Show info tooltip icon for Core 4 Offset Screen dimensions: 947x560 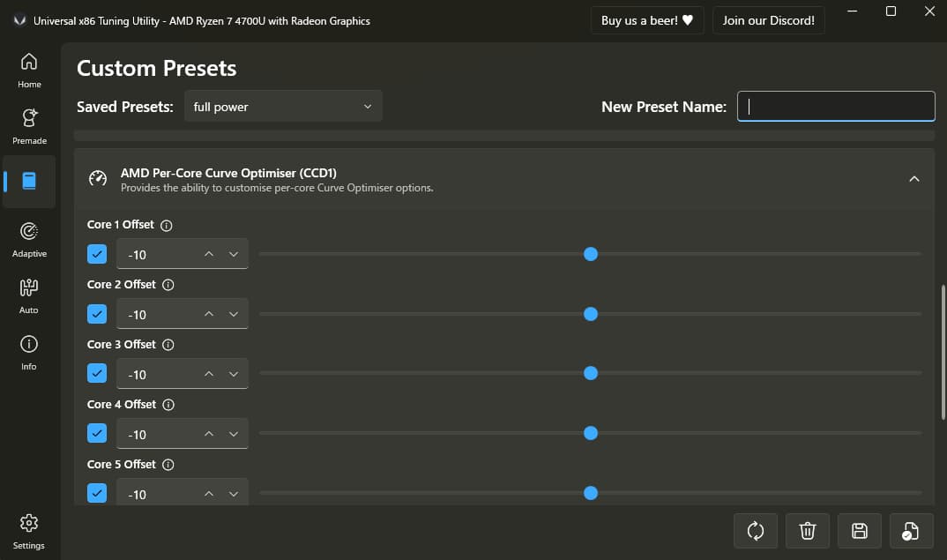pos(168,405)
